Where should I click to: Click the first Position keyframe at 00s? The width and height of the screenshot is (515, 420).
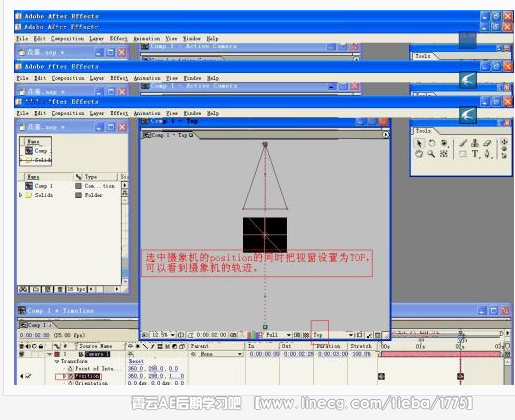382,376
